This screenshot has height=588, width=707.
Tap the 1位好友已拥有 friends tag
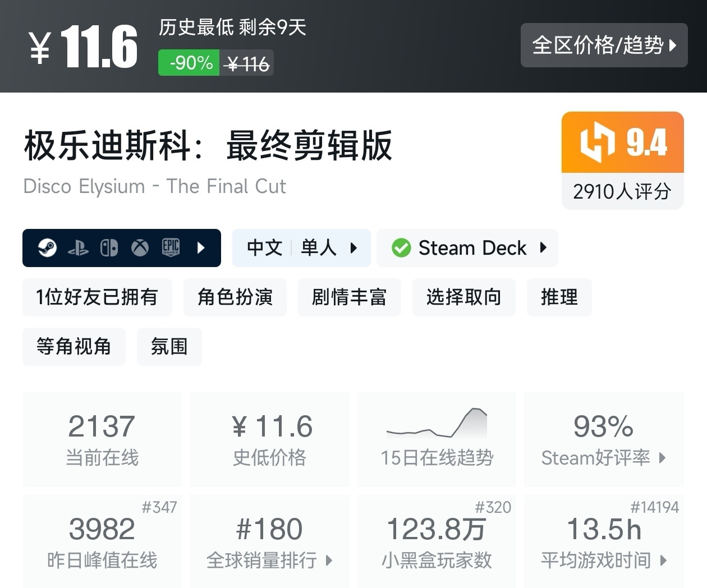pos(97,297)
